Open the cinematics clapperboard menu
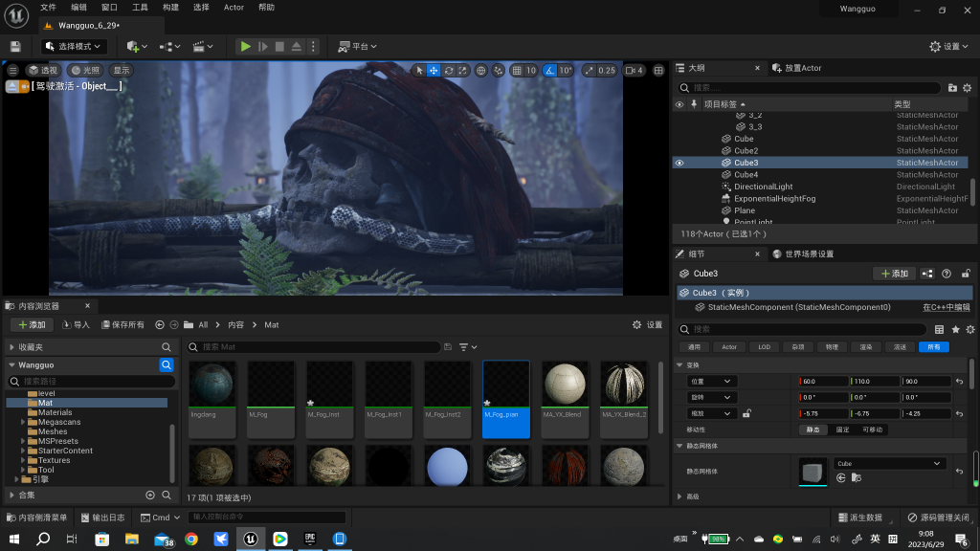980x551 pixels. (203, 46)
